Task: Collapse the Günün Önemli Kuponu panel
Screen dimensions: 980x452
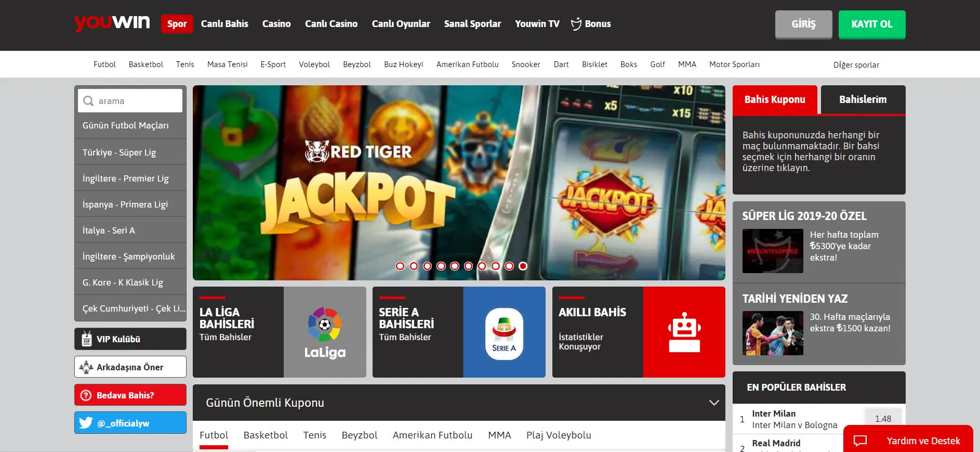Action: (x=714, y=403)
